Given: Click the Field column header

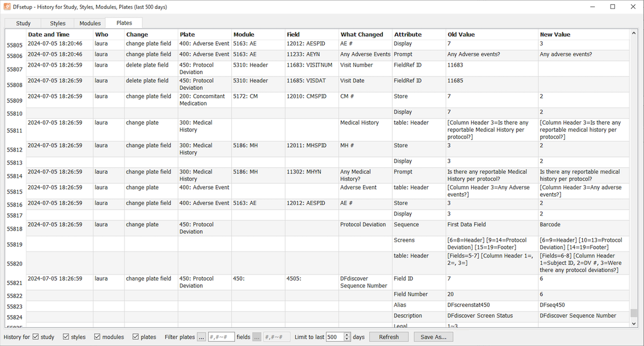Looking at the screenshot, I should [x=312, y=34].
